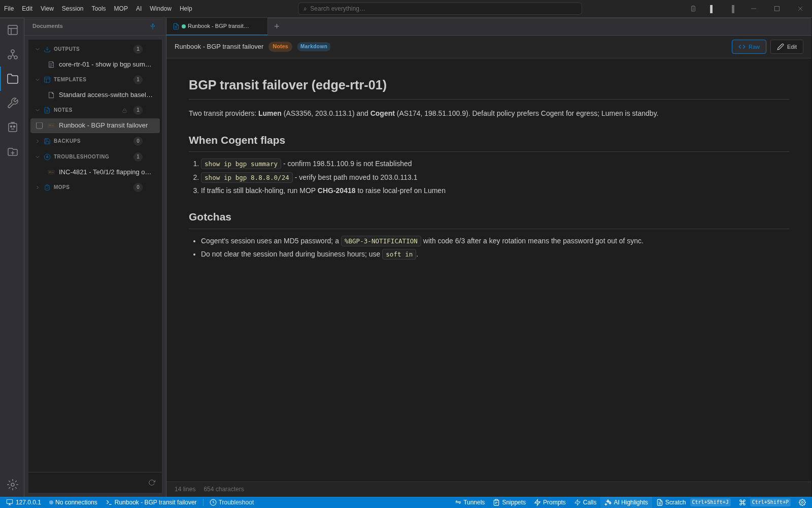Toggle the right sidebar panel in title bar
Image resolution: width=812 pixels, height=508 pixels.
tap(733, 9)
